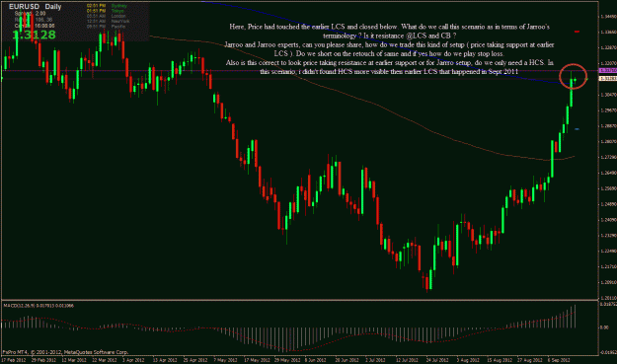Click the 7 May 2012 date label
Image resolution: width=617 pixels, height=364 pixels.
226,360
